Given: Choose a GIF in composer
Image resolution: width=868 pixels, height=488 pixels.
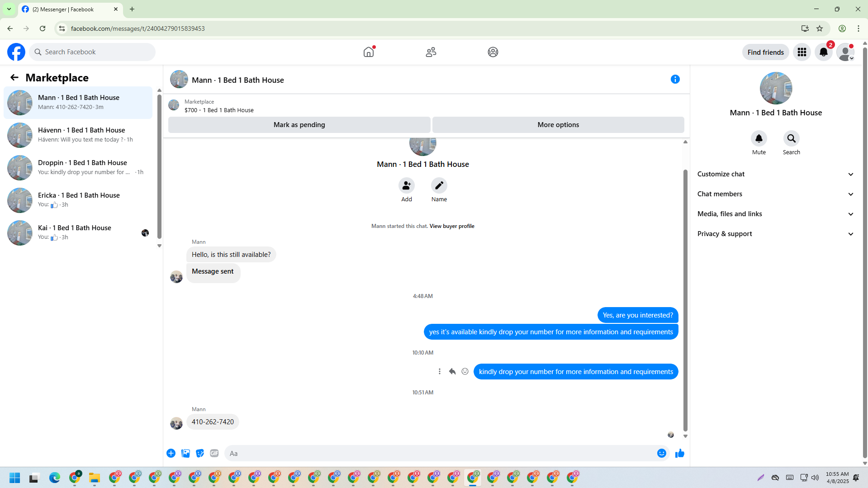Looking at the screenshot, I should tap(214, 453).
